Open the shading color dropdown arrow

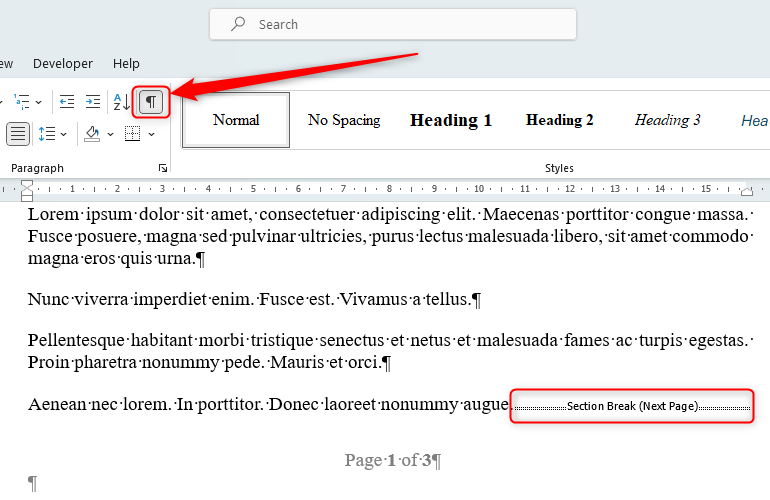(x=110, y=134)
